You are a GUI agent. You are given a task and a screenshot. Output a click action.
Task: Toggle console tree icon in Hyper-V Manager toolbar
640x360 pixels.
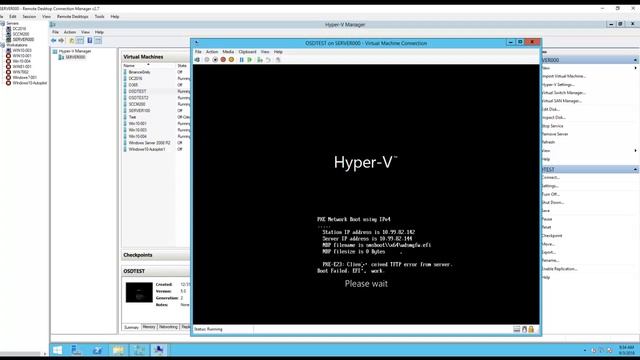80,40
